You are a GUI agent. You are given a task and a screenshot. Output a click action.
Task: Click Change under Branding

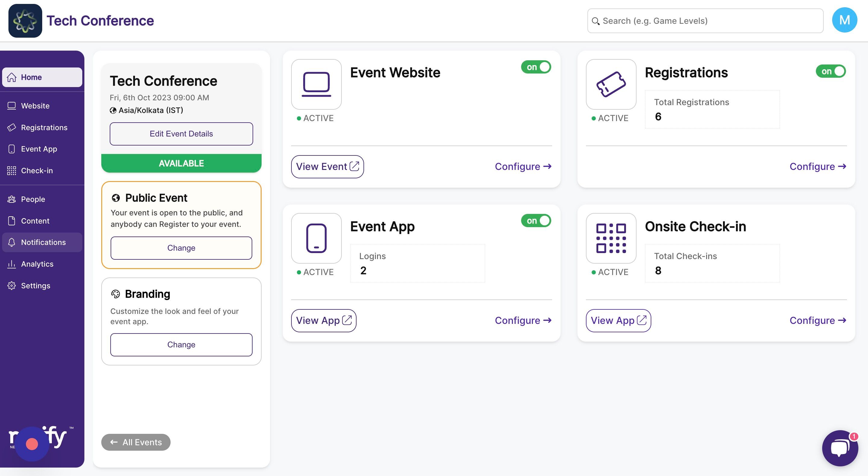(181, 345)
